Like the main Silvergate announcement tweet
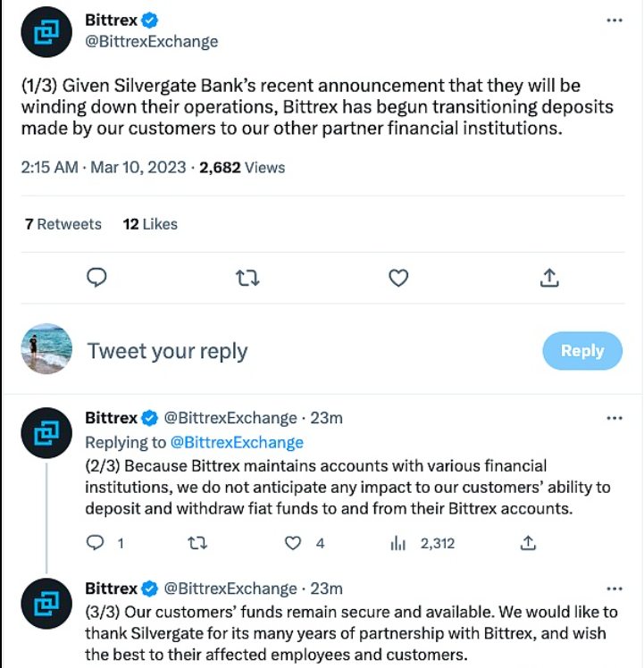The width and height of the screenshot is (644, 668). point(398,279)
